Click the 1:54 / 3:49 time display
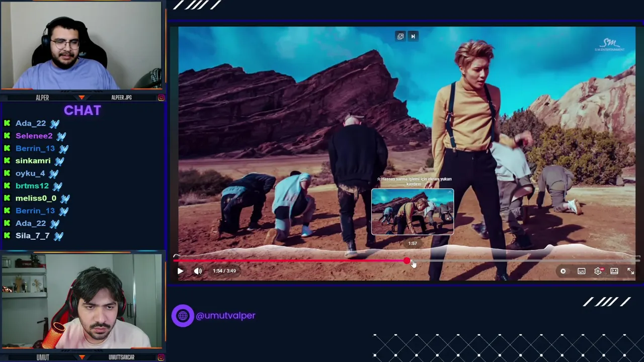This screenshot has width=644, height=362. point(224,270)
